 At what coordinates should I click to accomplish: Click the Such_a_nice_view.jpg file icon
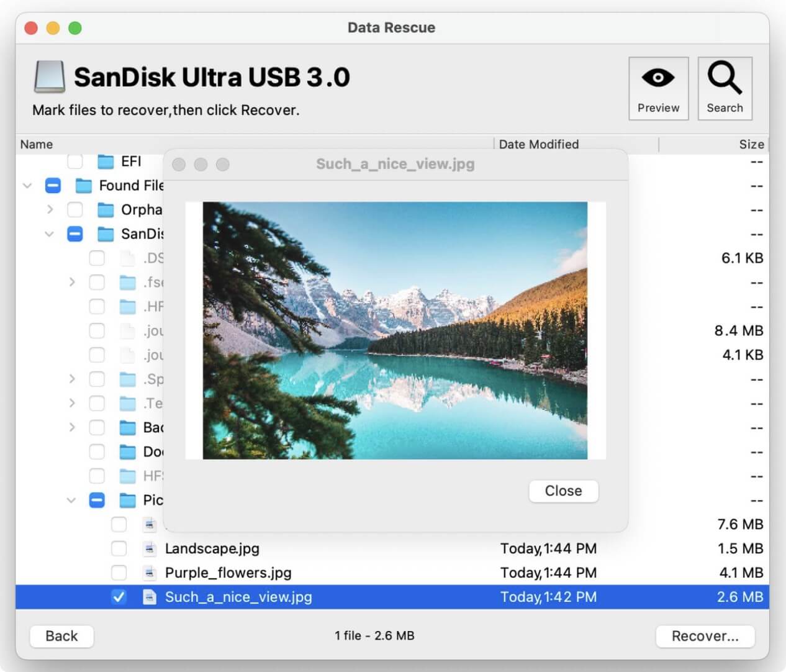point(150,597)
